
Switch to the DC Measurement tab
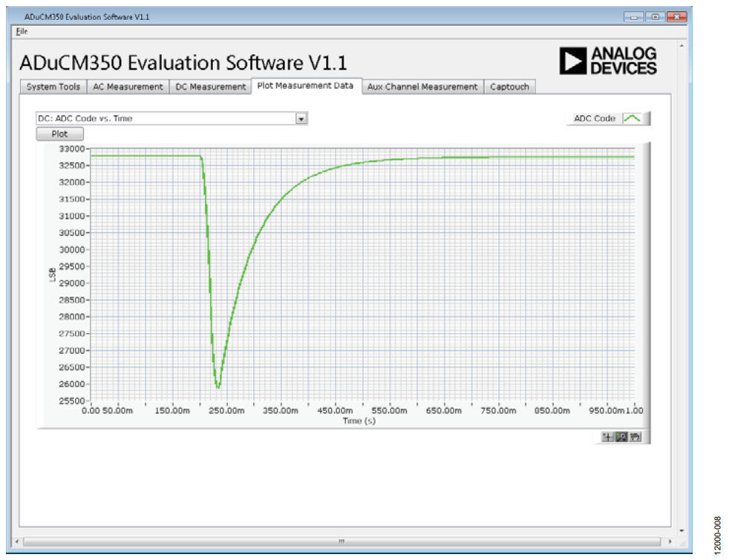pos(211,87)
